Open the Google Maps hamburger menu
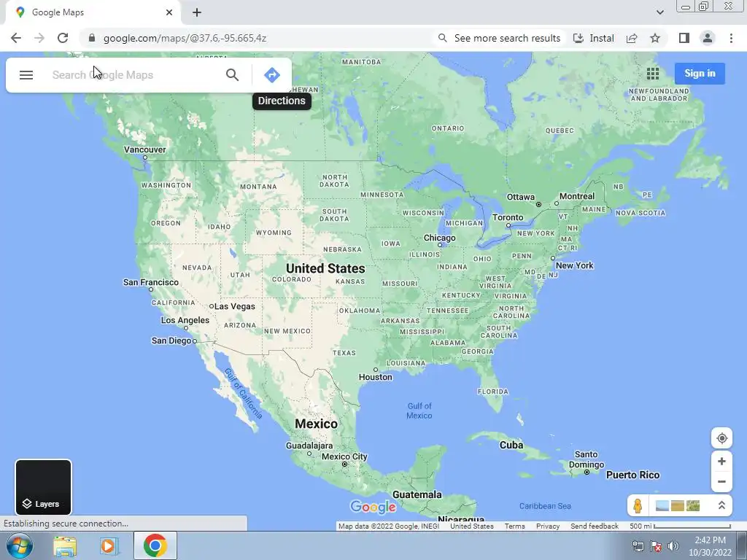 (x=26, y=75)
